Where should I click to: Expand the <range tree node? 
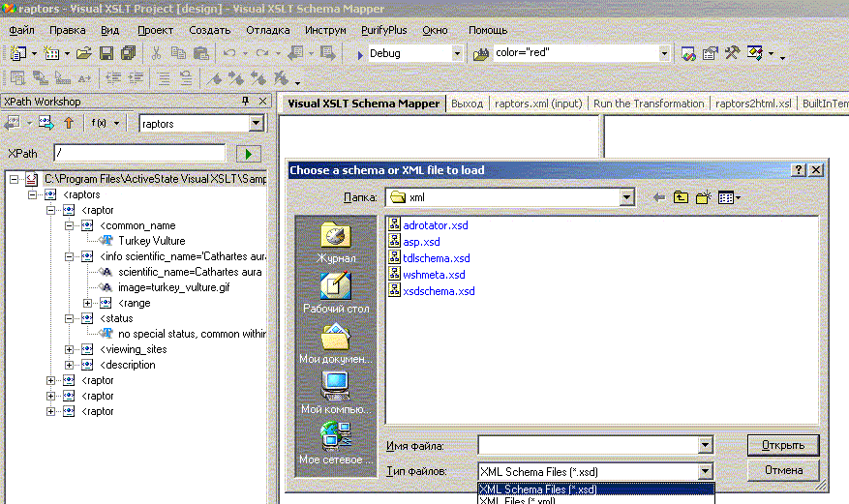pyautogui.click(x=87, y=303)
